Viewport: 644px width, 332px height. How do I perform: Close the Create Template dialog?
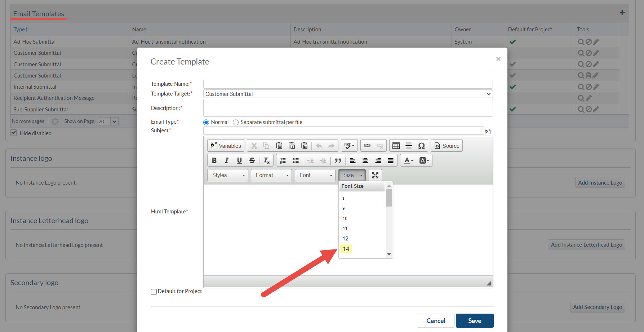498,59
